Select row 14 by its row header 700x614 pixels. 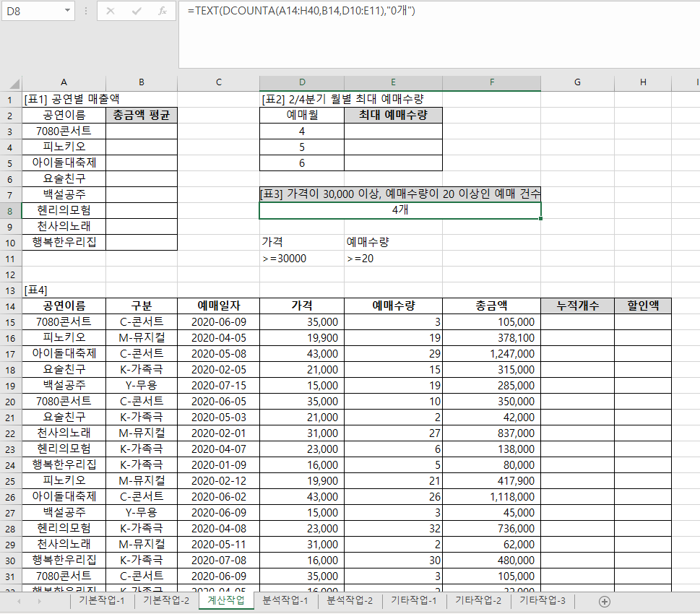coord(10,306)
